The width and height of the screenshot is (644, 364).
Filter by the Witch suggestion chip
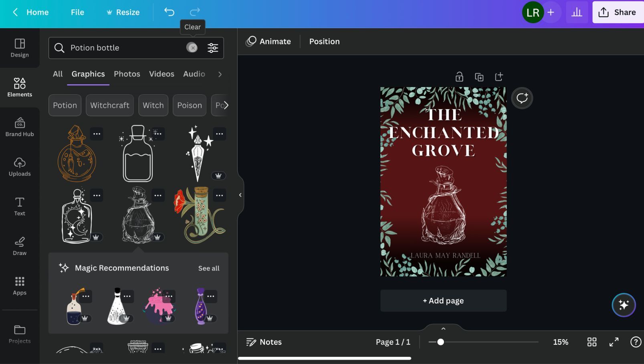tap(153, 105)
